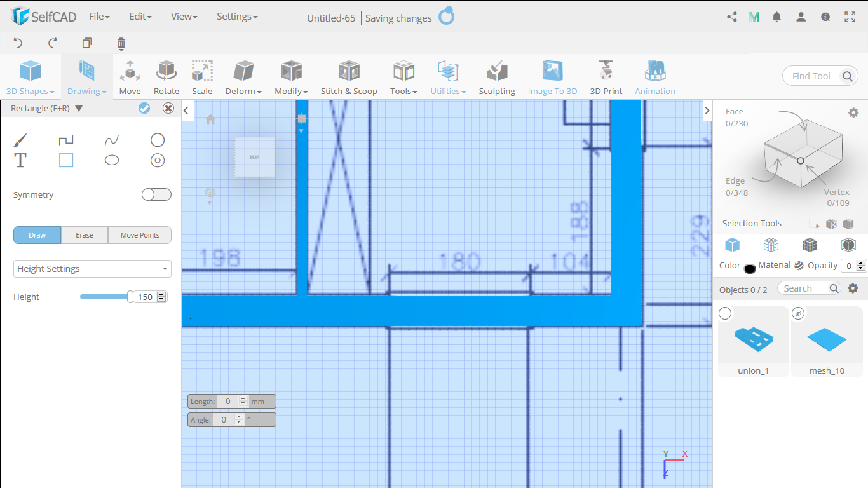Viewport: 868px width, 488px height.
Task: Open the Tools dropdown
Action: pos(403,78)
